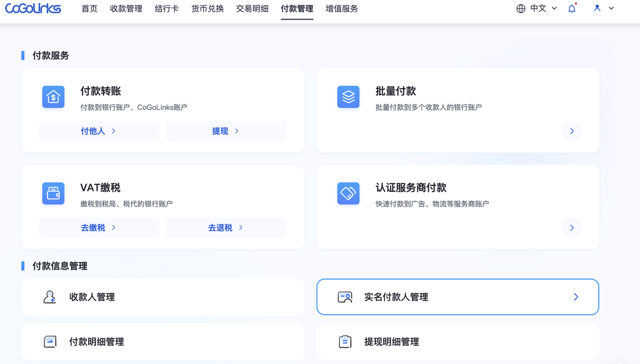Open the 实名付款人管理 card
This screenshot has width=640, height=364.
pyautogui.click(x=457, y=297)
